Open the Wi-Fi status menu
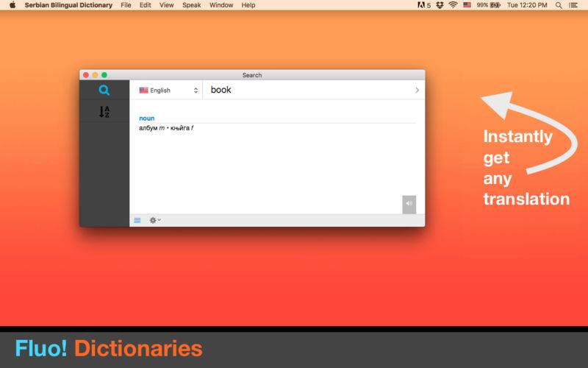Image resolution: width=588 pixels, height=368 pixels. point(453,5)
